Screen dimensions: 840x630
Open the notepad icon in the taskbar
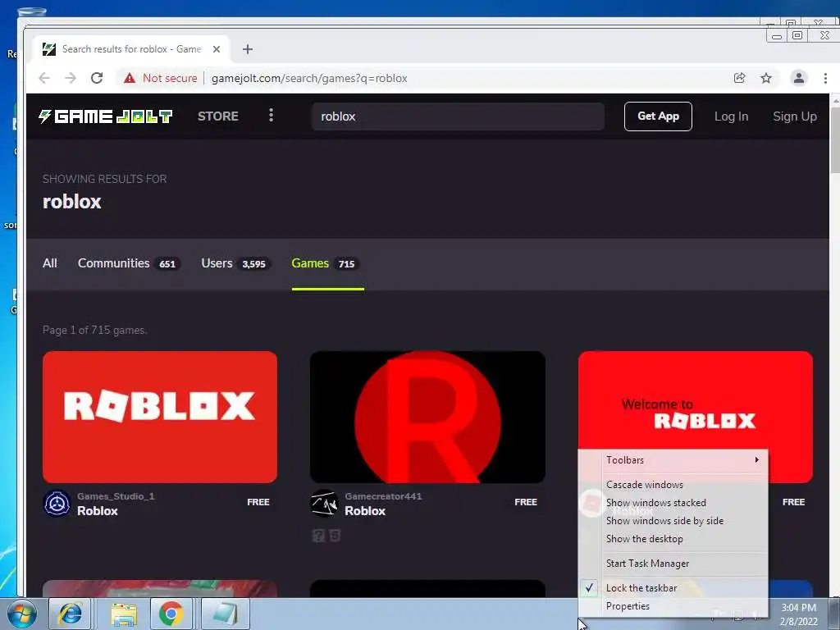tap(226, 614)
